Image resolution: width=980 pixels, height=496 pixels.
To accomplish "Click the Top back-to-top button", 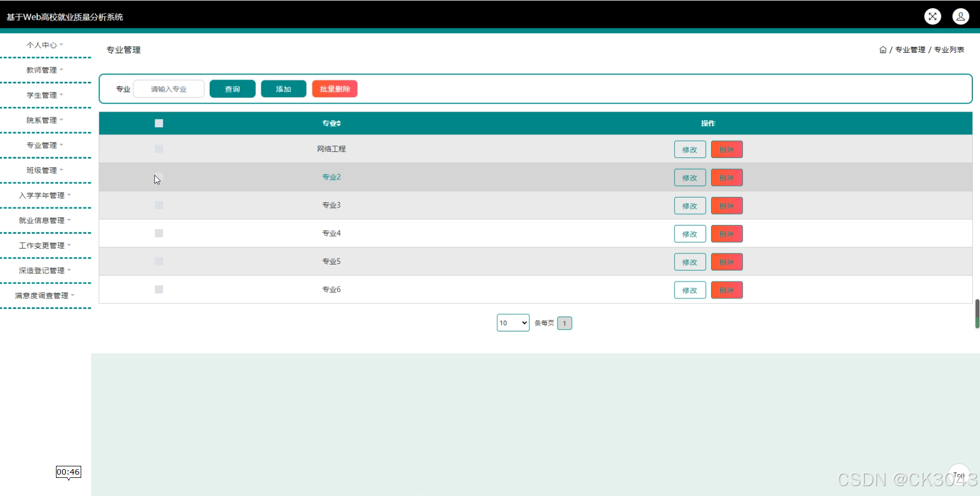I will coord(959,475).
